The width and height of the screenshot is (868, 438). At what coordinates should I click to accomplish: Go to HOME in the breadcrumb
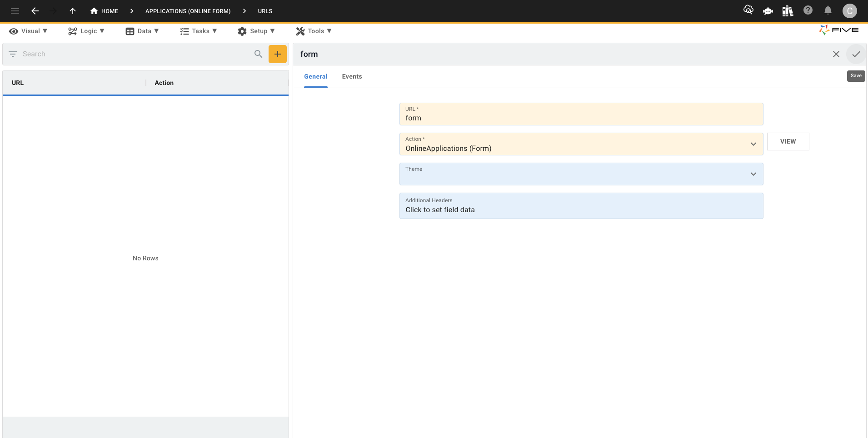(104, 11)
